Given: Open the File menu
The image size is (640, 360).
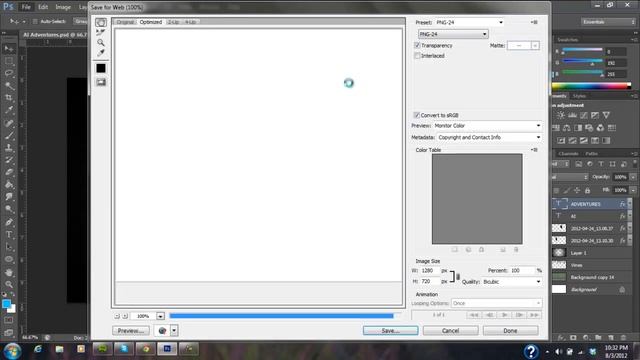Looking at the screenshot, I should [26, 7].
